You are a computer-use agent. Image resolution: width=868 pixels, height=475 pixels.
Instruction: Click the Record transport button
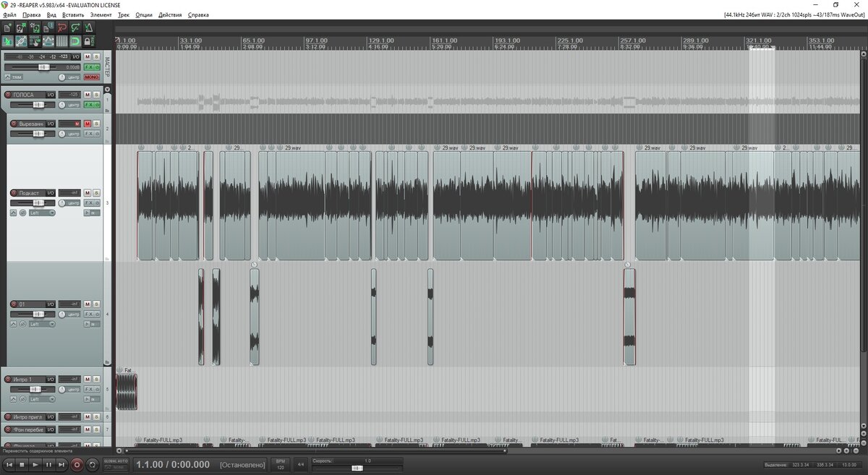click(x=77, y=465)
